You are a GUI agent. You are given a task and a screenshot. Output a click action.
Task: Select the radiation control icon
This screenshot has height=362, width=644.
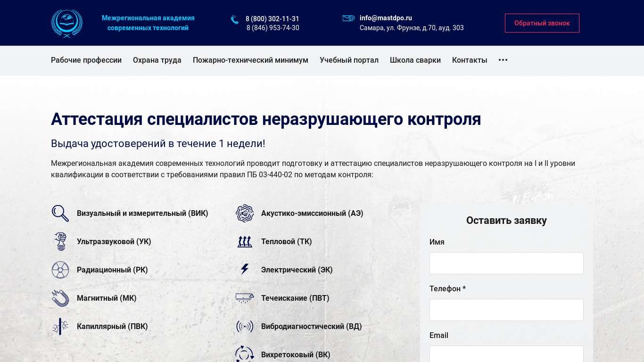[x=60, y=270]
